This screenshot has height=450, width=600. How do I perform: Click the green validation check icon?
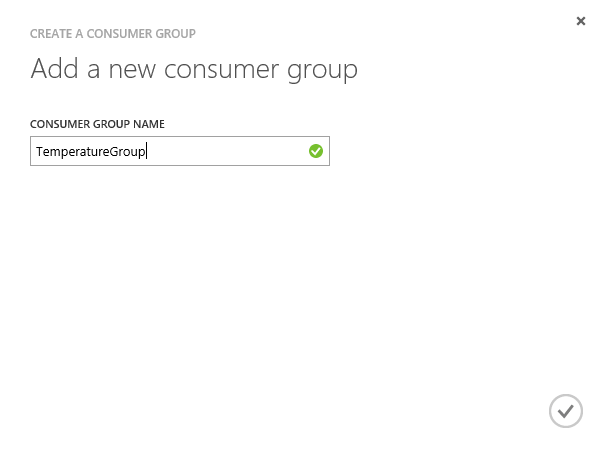coord(316,151)
